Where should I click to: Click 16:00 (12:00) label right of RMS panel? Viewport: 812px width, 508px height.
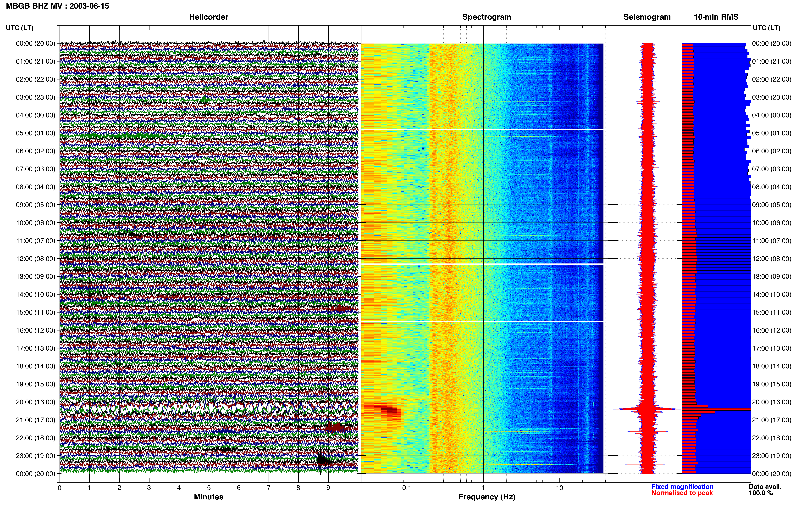pyautogui.click(x=771, y=330)
